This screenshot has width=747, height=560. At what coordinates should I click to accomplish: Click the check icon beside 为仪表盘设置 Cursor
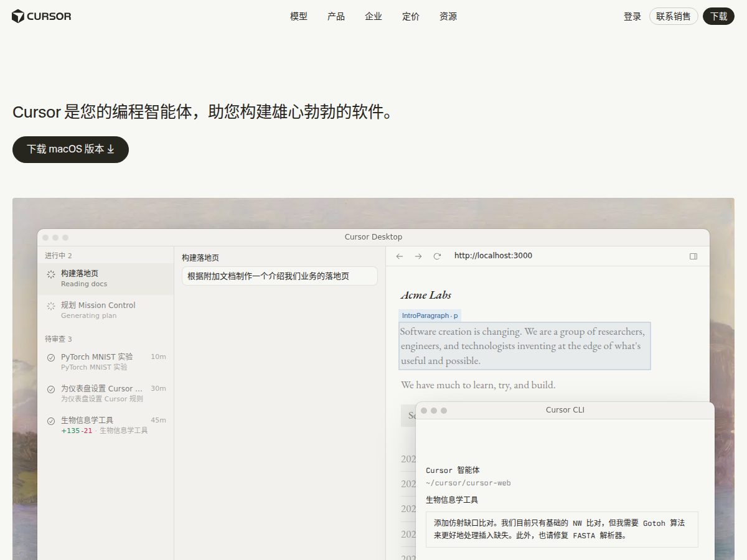(x=51, y=389)
